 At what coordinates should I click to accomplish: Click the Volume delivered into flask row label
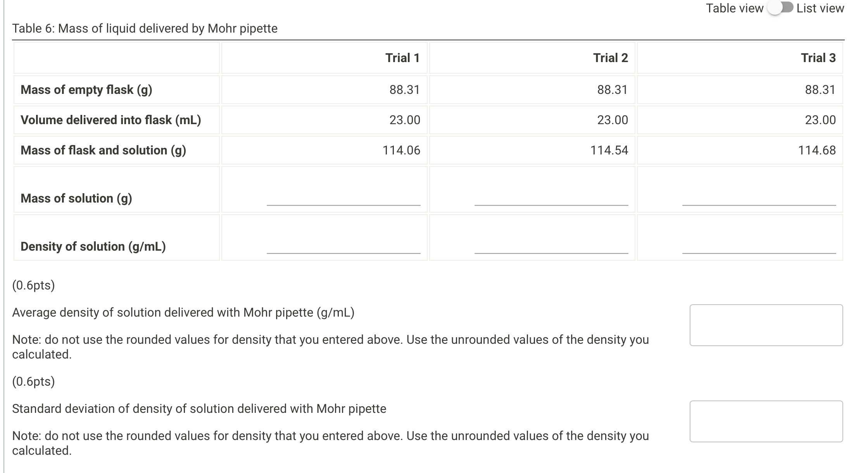pyautogui.click(x=111, y=120)
